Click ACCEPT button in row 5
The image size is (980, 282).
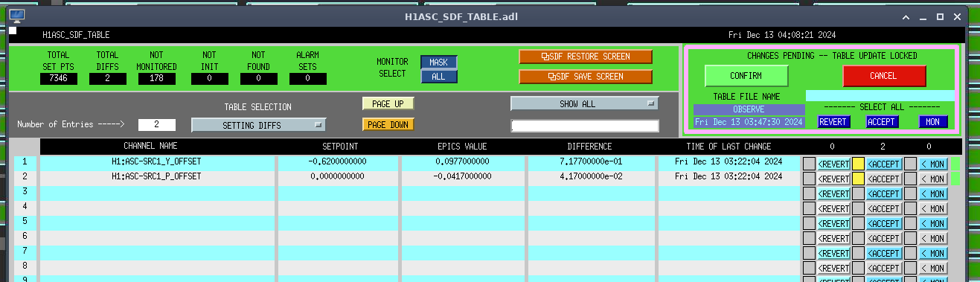884,223
